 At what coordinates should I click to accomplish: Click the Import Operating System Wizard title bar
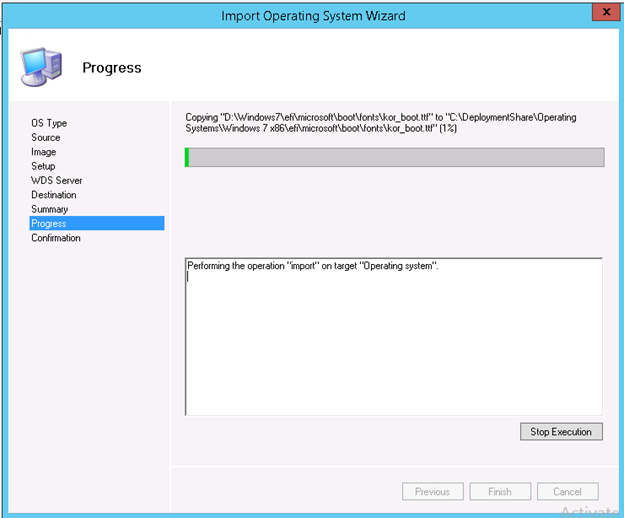pos(313,14)
